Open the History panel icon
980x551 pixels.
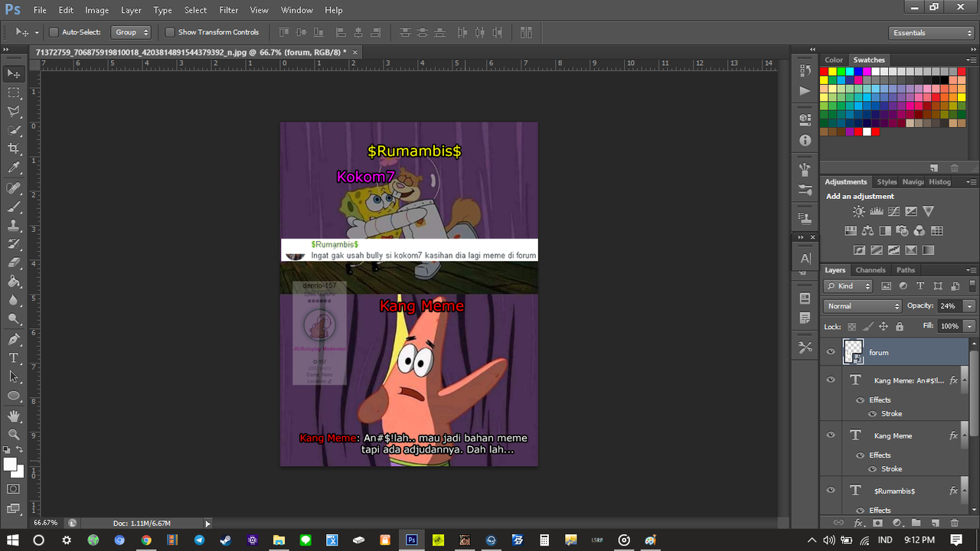coord(805,71)
